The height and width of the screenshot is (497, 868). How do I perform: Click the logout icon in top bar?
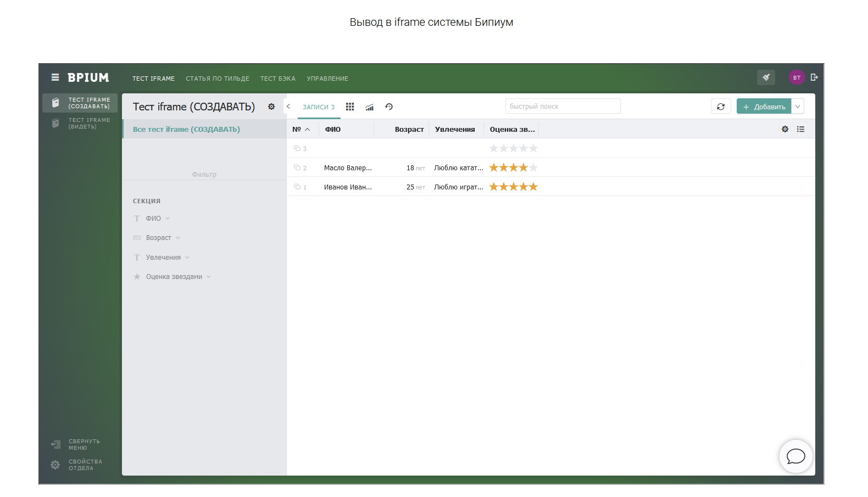pyautogui.click(x=814, y=77)
